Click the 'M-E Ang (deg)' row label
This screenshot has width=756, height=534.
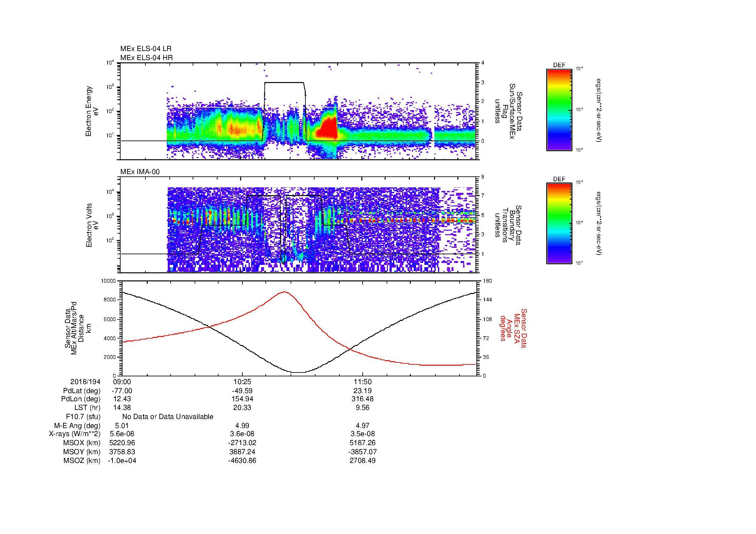(x=77, y=426)
